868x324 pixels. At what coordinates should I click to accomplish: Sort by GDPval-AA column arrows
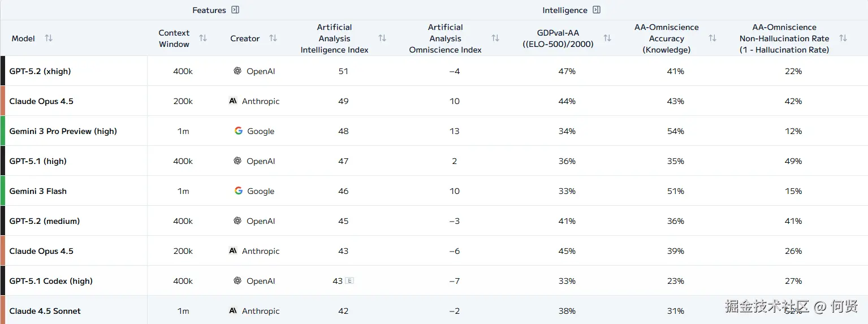tap(607, 38)
